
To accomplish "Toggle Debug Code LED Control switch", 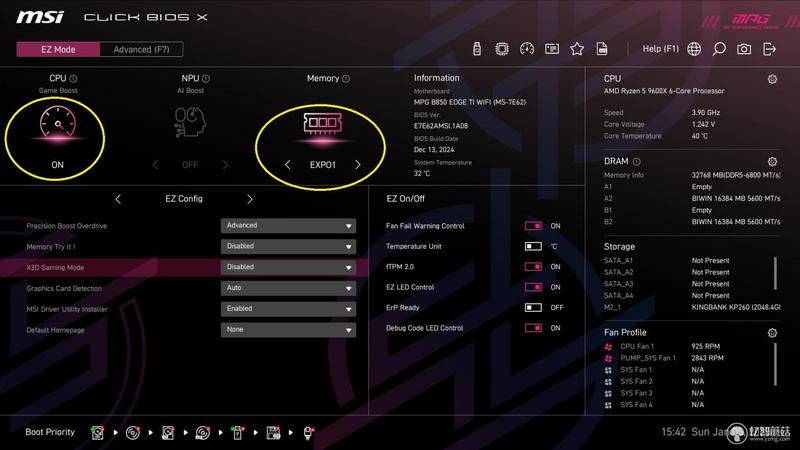I will tap(533, 328).
